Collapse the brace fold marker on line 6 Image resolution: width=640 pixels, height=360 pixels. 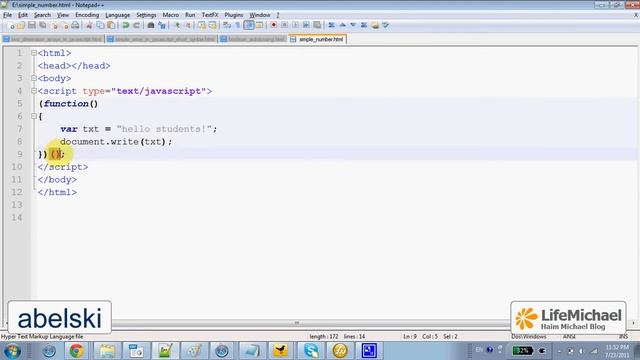pos(34,116)
